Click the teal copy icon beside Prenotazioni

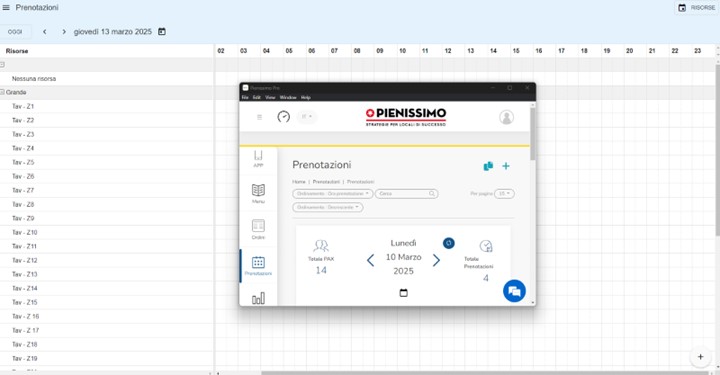[488, 166]
